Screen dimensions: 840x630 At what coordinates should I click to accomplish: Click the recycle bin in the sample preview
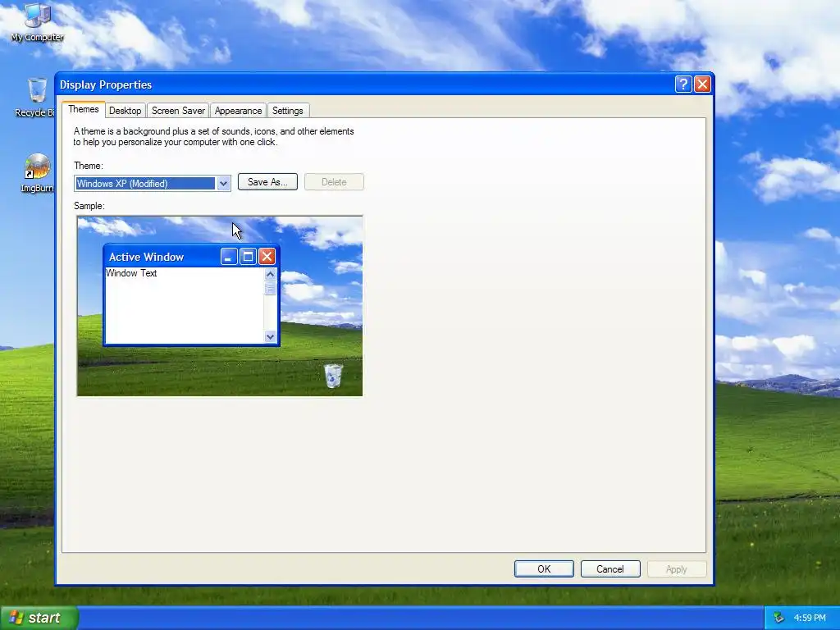point(333,375)
